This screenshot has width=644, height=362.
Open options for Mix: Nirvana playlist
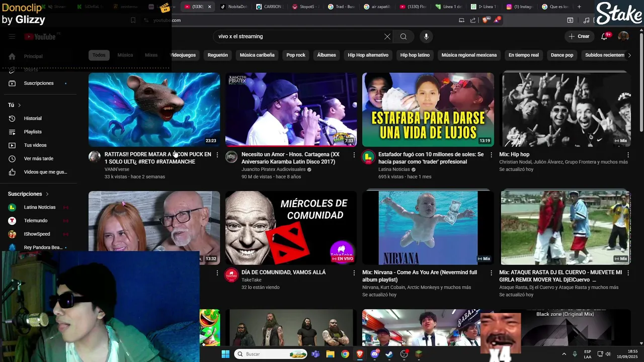[x=492, y=273]
